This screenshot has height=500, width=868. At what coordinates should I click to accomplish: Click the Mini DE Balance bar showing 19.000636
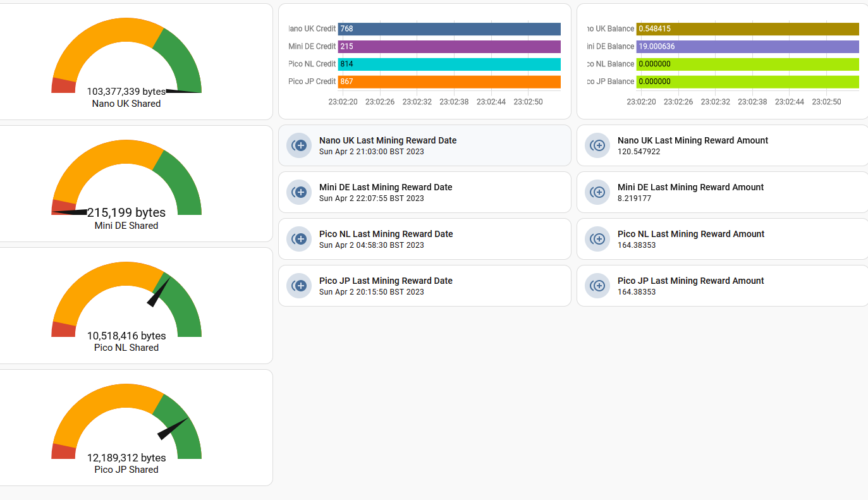click(x=748, y=47)
